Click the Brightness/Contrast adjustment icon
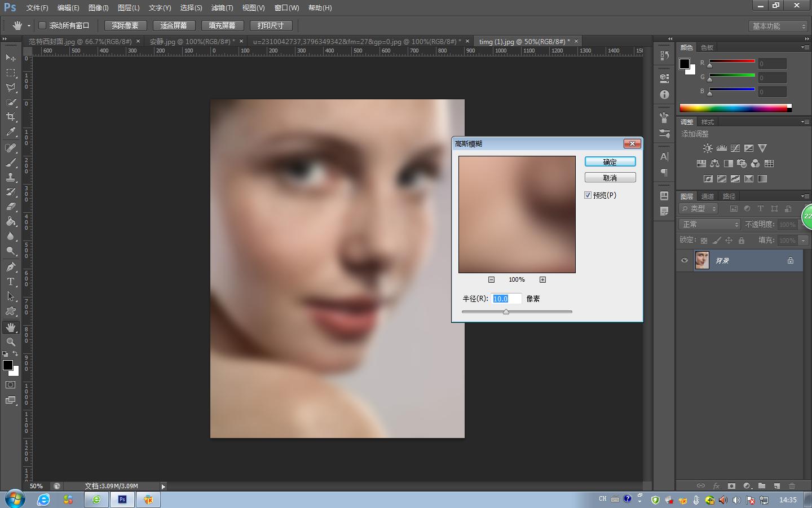Image resolution: width=812 pixels, height=508 pixels. pyautogui.click(x=708, y=148)
